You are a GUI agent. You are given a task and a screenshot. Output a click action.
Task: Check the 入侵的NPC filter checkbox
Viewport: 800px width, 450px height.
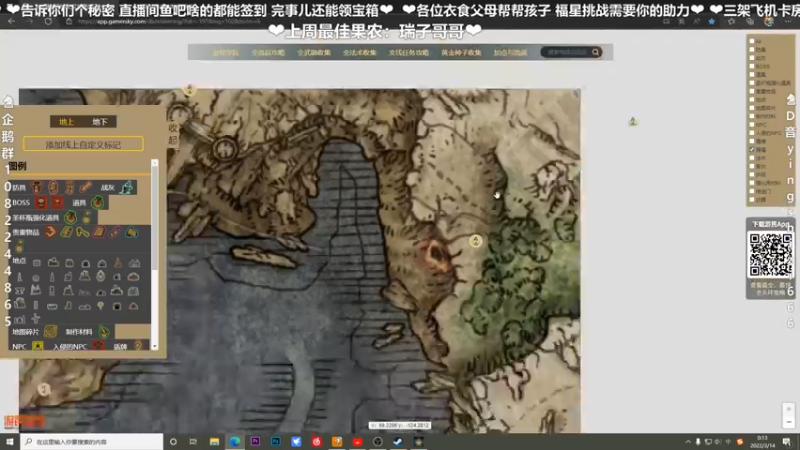752,133
